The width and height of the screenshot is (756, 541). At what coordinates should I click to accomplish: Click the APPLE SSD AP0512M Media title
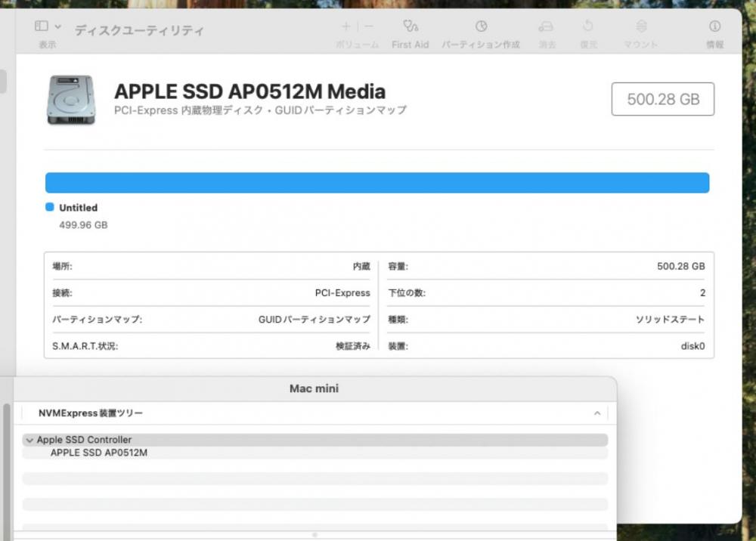[249, 91]
